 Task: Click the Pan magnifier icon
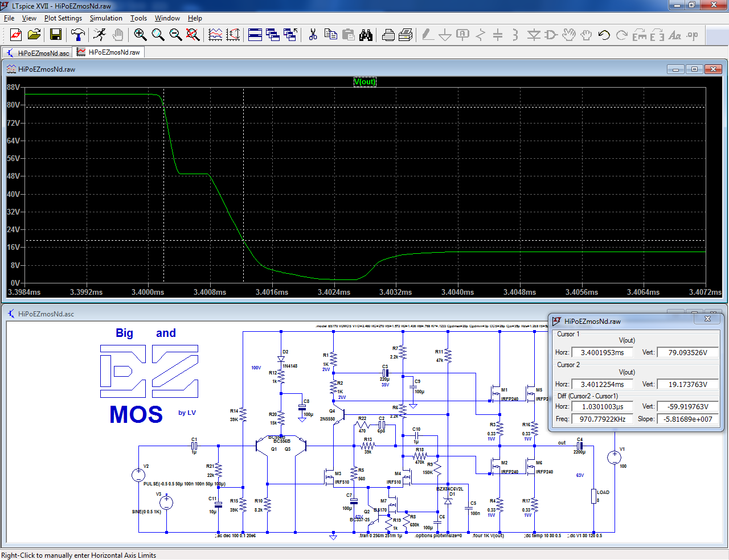click(x=158, y=35)
